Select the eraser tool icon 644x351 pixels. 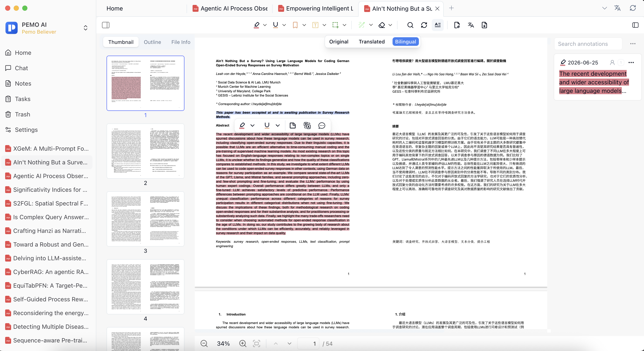(382, 25)
